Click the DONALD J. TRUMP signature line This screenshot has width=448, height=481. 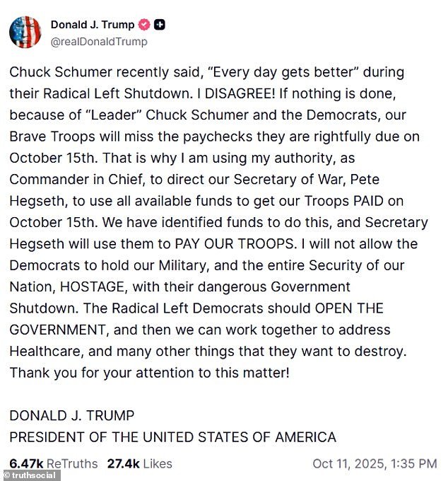coord(71,415)
